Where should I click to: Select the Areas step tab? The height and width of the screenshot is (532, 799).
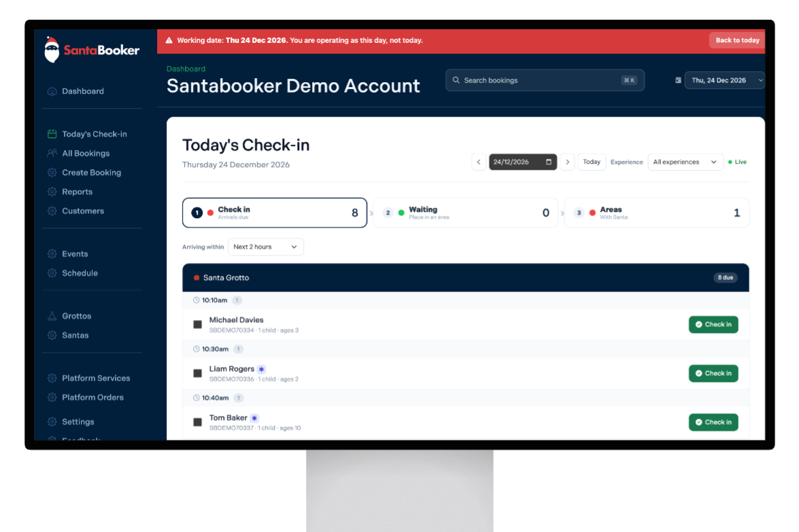point(657,213)
